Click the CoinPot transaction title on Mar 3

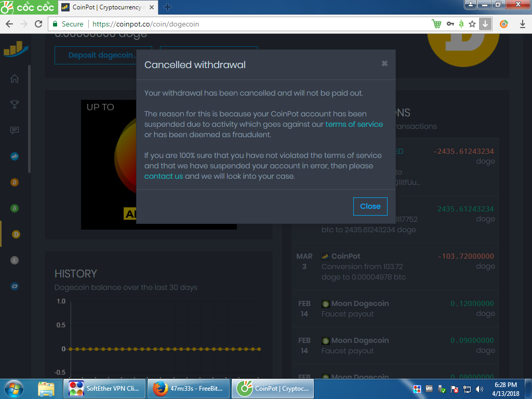345,256
